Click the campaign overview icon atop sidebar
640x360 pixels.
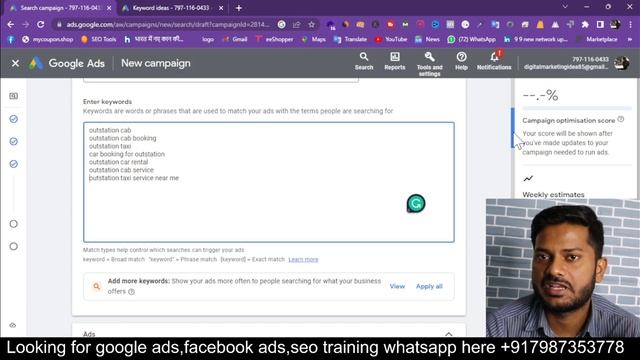click(x=13, y=96)
